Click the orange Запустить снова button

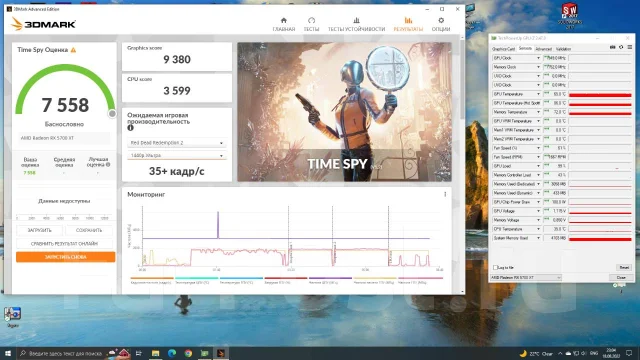tap(66, 257)
